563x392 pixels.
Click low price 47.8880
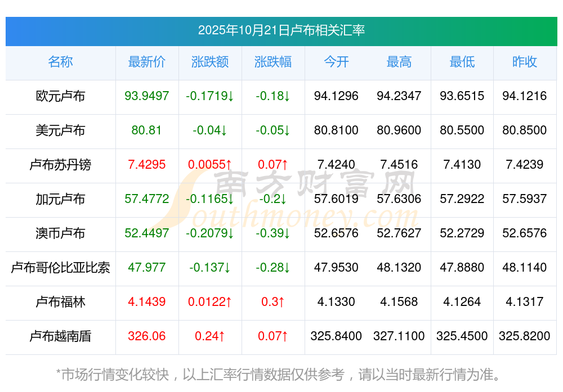462,268
